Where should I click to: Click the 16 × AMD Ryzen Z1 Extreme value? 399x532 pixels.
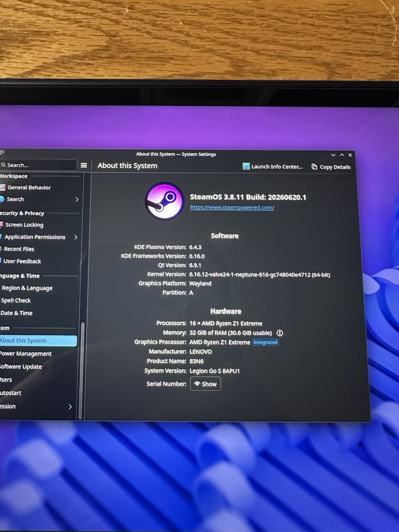coord(226,323)
